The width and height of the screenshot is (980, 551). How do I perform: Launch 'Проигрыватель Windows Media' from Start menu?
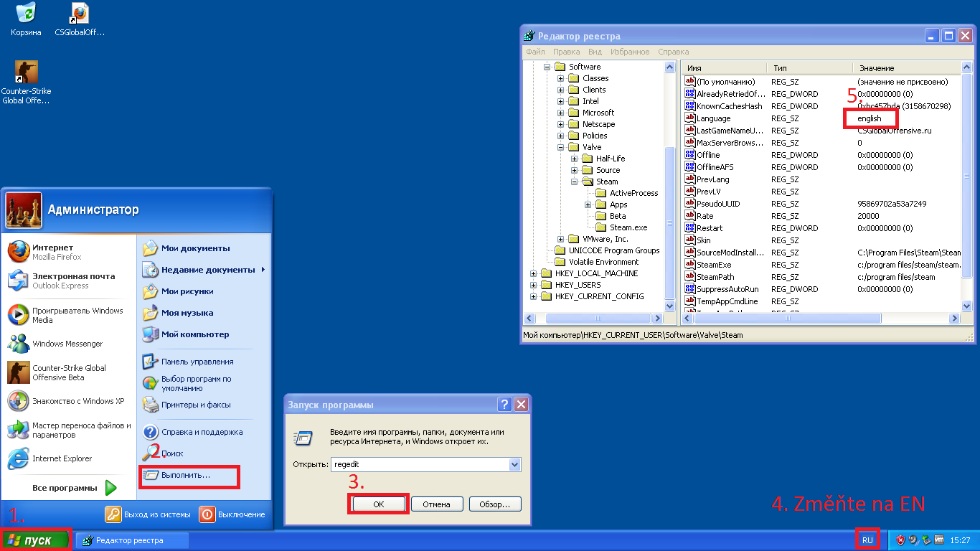coord(68,315)
